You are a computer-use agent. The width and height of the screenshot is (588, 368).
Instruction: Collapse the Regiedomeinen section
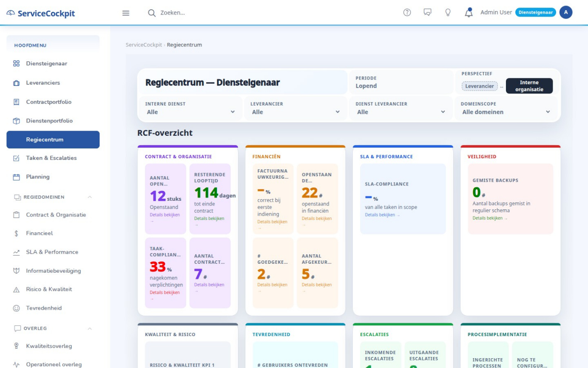click(89, 197)
